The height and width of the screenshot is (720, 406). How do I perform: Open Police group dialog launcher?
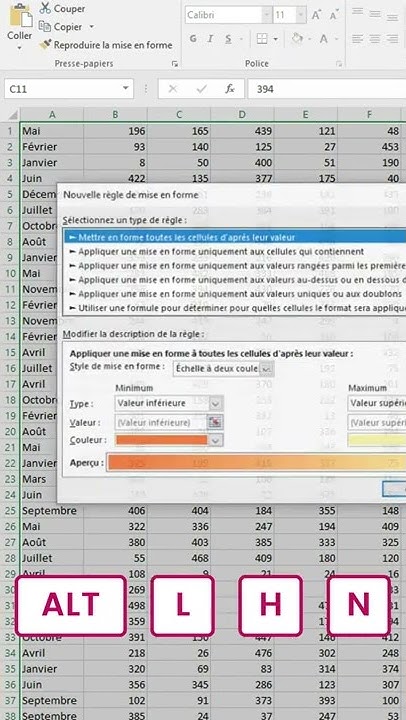339,64
